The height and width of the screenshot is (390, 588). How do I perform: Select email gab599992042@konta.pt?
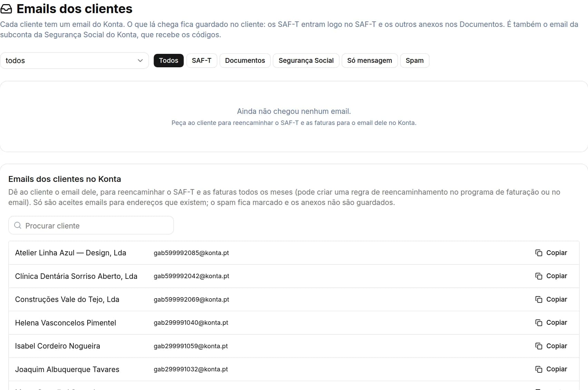[x=191, y=276]
